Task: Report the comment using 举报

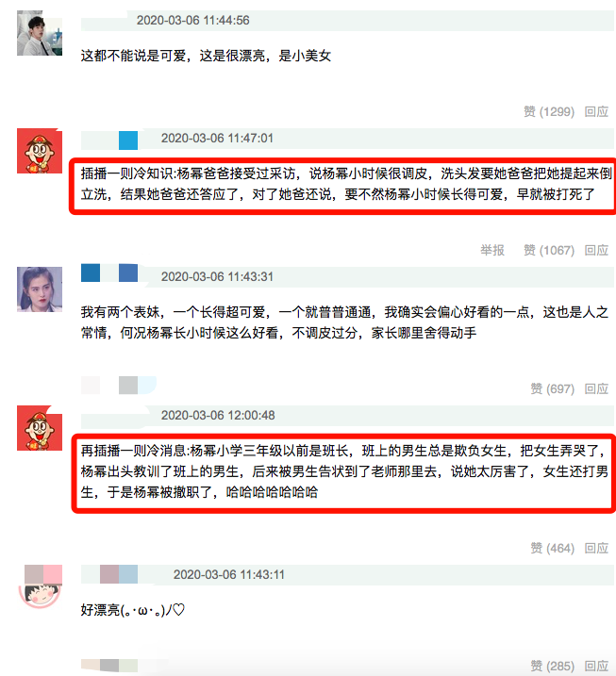Action: (x=492, y=250)
